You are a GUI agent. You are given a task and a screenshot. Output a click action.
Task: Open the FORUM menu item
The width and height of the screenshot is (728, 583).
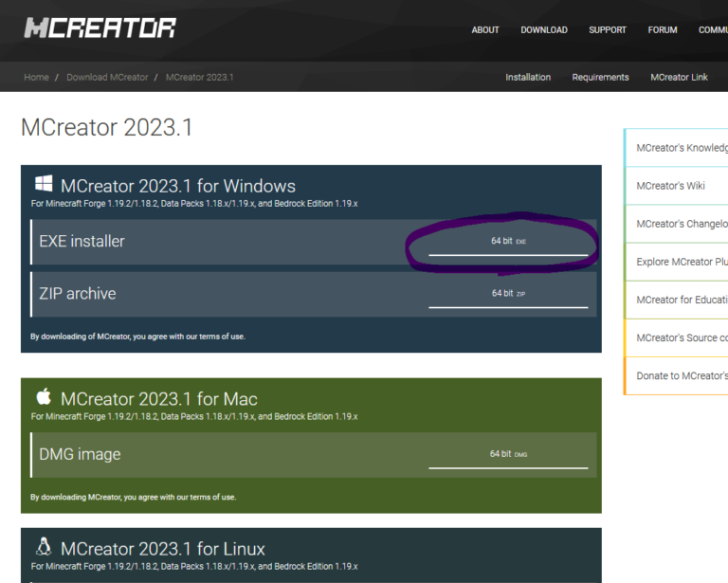663,30
